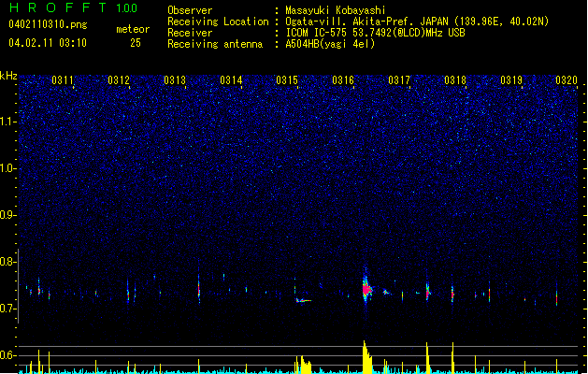
Task: Click the Receiving Location field label
Action: click(x=218, y=22)
